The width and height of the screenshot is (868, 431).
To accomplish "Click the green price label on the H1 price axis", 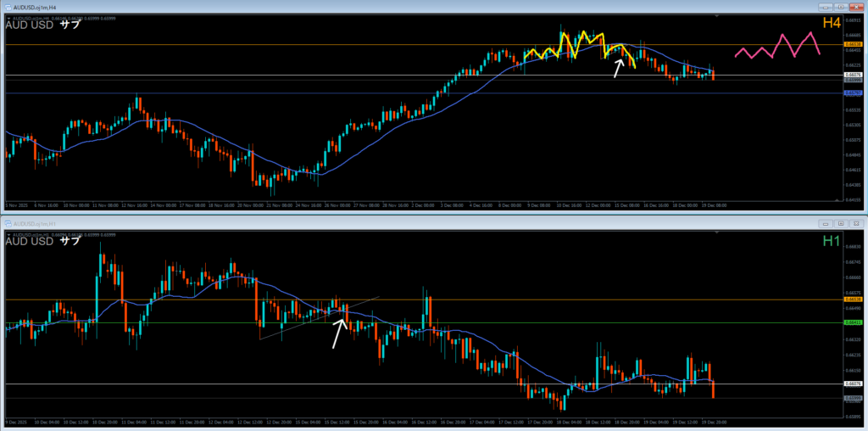I will (x=852, y=322).
